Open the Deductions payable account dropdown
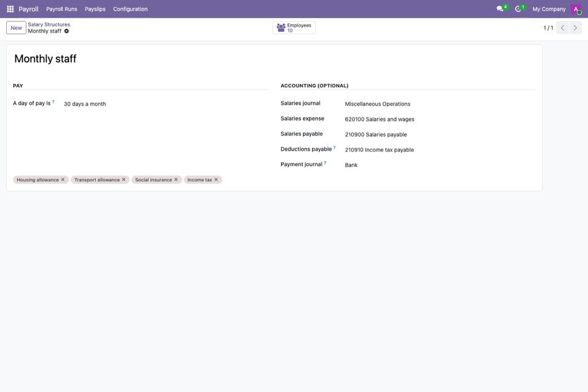 (440, 150)
